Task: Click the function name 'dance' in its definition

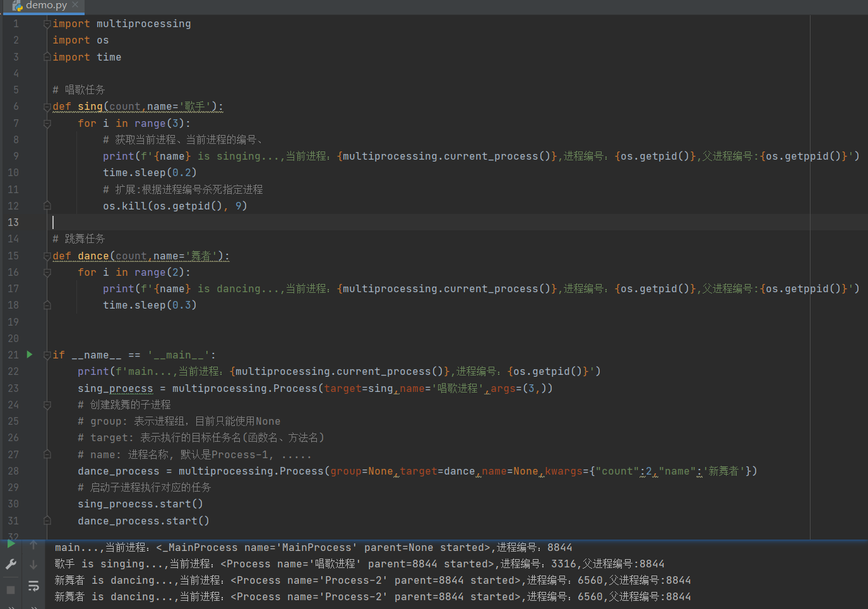Action: point(93,256)
